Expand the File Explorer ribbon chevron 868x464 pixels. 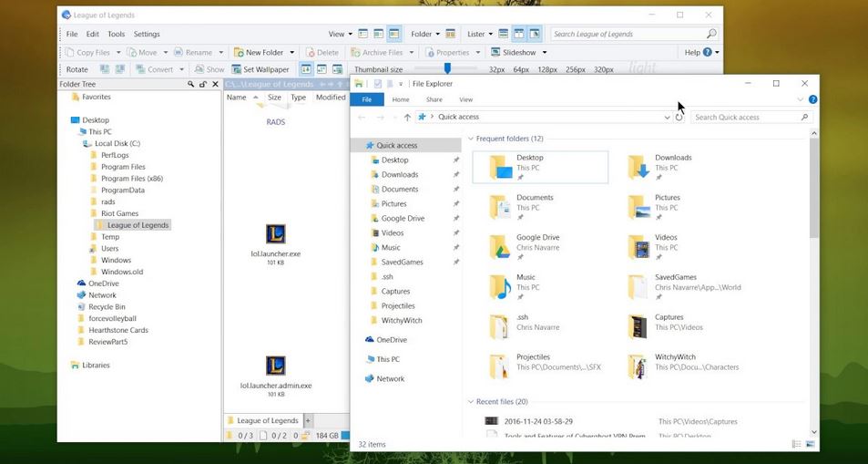800,99
